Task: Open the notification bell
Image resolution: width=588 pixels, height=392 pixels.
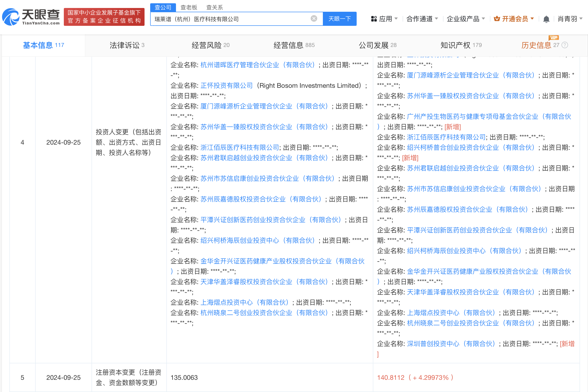Action: pyautogui.click(x=546, y=19)
